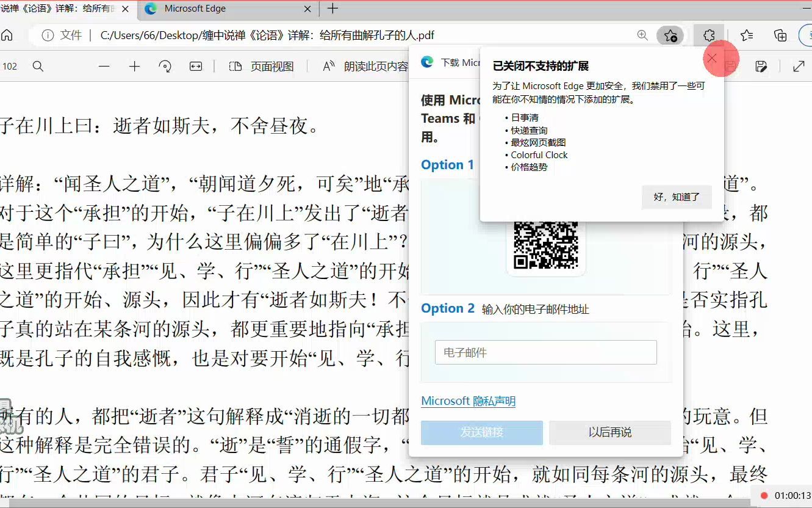Viewport: 812px width, 508px height.
Task: Zoom in the PDF with plus
Action: click(x=134, y=67)
